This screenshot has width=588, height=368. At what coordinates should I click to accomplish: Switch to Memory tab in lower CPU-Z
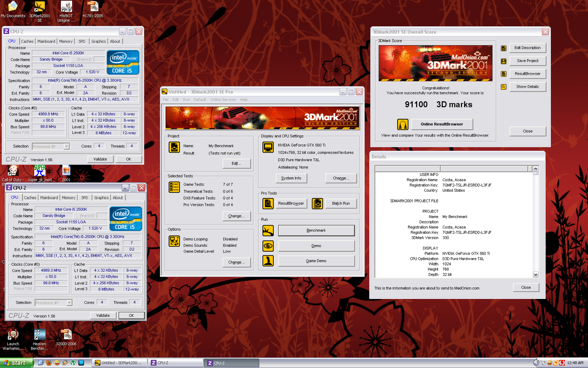click(x=69, y=198)
